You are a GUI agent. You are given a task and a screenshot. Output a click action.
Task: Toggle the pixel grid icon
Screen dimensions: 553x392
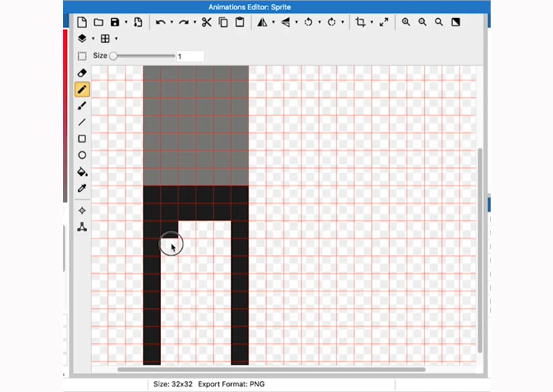pos(105,38)
